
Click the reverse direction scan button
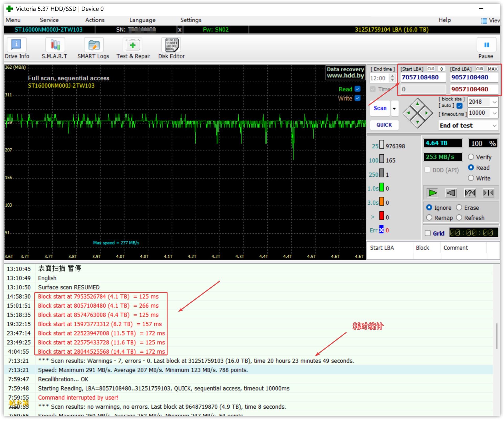tap(451, 193)
